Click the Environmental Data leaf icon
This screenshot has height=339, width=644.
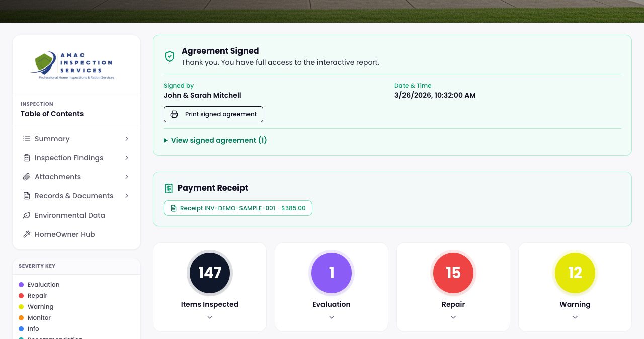pos(27,215)
